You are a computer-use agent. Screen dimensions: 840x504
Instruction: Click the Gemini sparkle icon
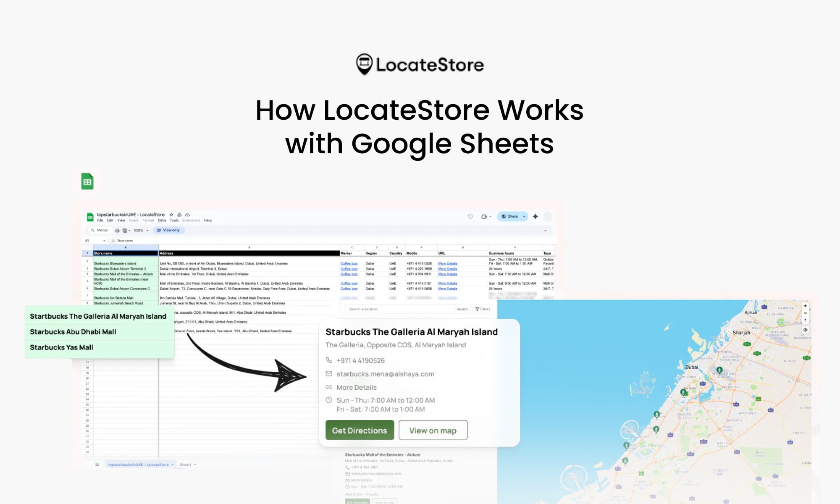(x=535, y=217)
